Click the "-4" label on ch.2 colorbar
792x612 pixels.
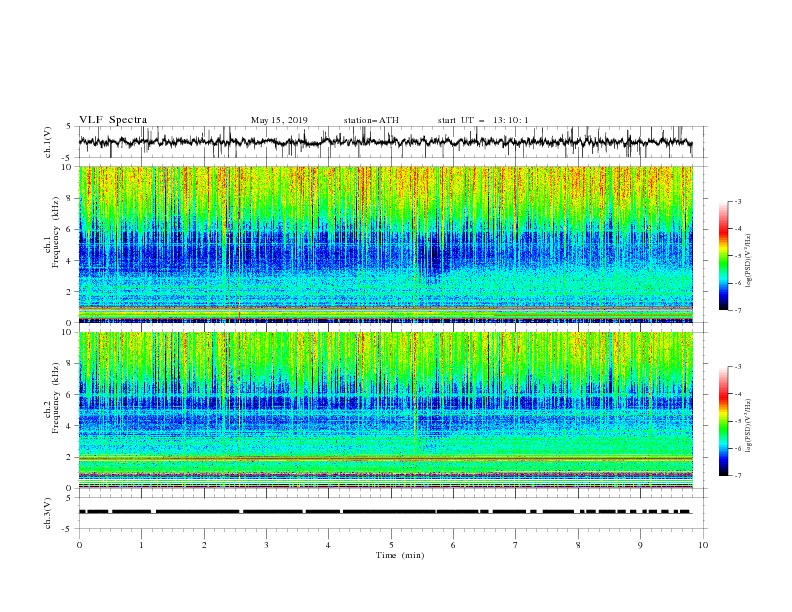coord(737,394)
